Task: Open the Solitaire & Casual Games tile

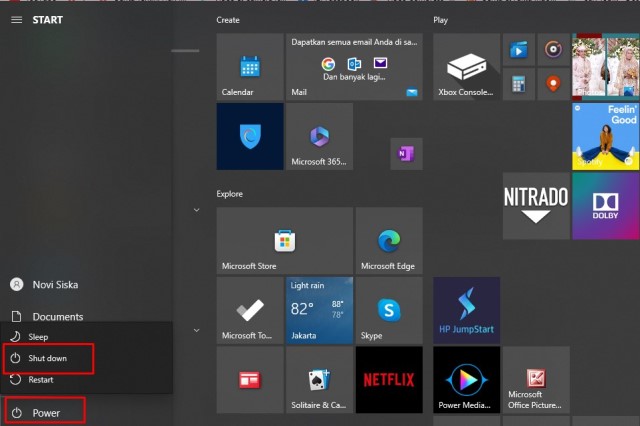Action: (x=320, y=380)
